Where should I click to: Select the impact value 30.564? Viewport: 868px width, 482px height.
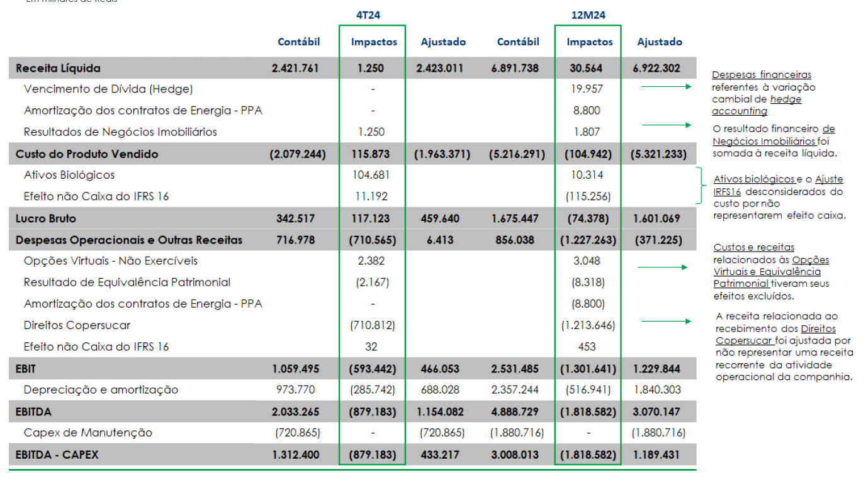(585, 68)
